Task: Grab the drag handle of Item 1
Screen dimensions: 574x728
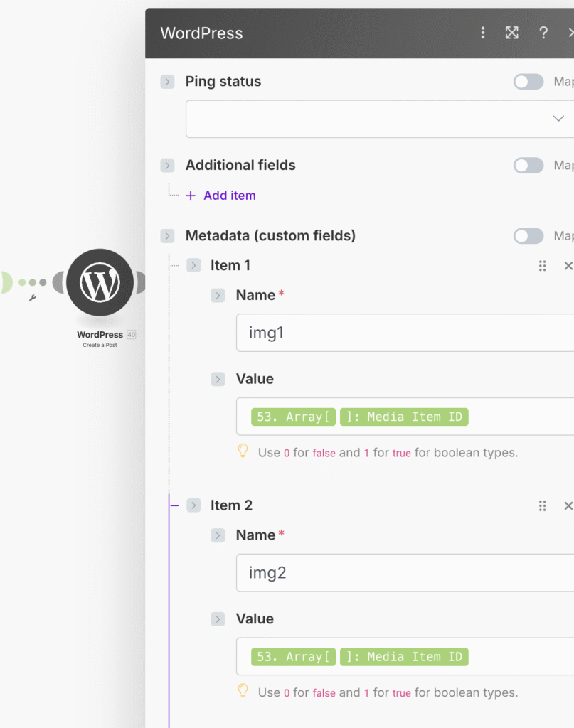Action: [x=543, y=266]
